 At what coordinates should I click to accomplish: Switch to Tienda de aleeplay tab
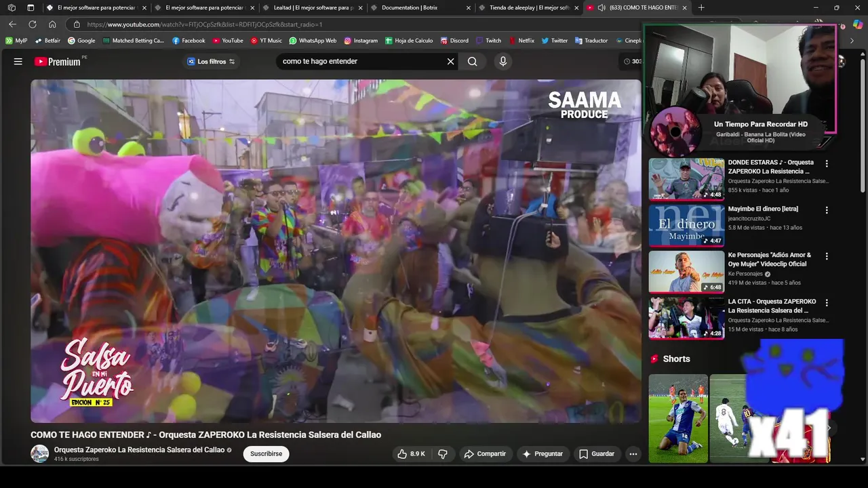point(529,7)
